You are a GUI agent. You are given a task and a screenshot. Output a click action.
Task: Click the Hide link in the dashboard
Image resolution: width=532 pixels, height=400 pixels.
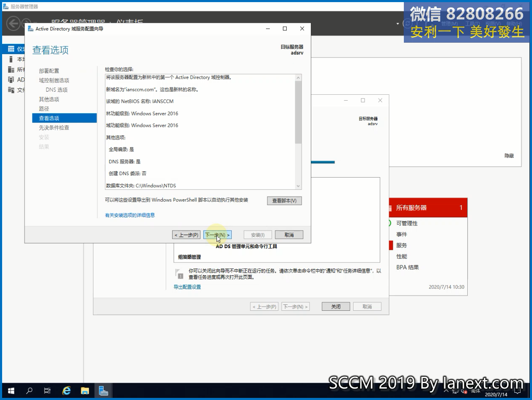point(509,156)
